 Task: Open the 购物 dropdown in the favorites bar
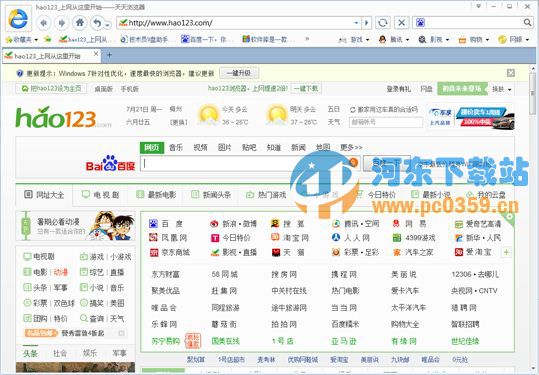[474, 40]
